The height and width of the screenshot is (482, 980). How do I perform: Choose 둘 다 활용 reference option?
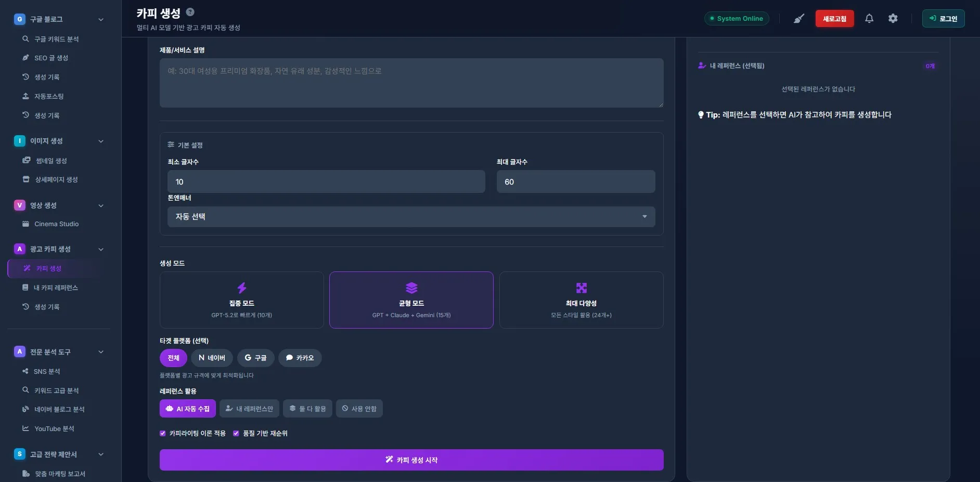(x=307, y=409)
